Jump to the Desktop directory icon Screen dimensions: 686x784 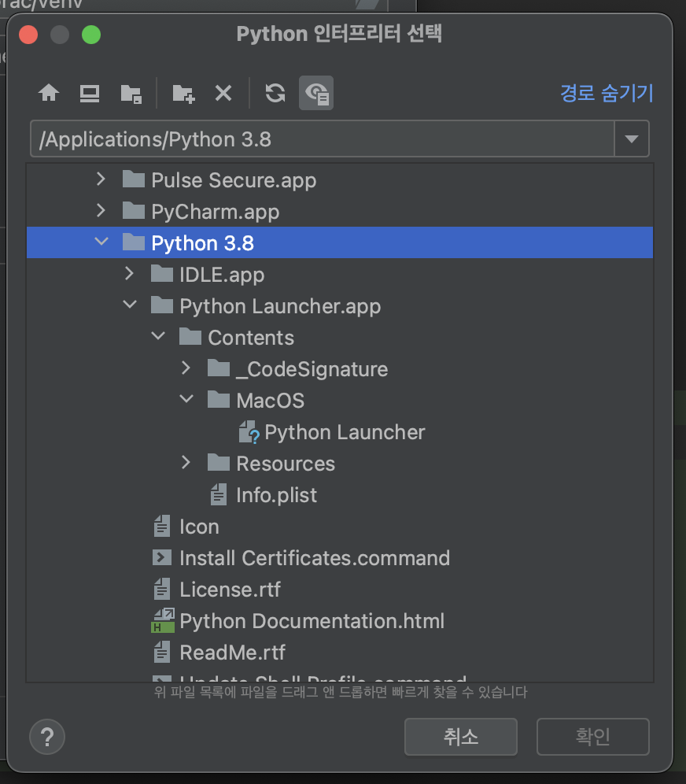pyautogui.click(x=90, y=93)
